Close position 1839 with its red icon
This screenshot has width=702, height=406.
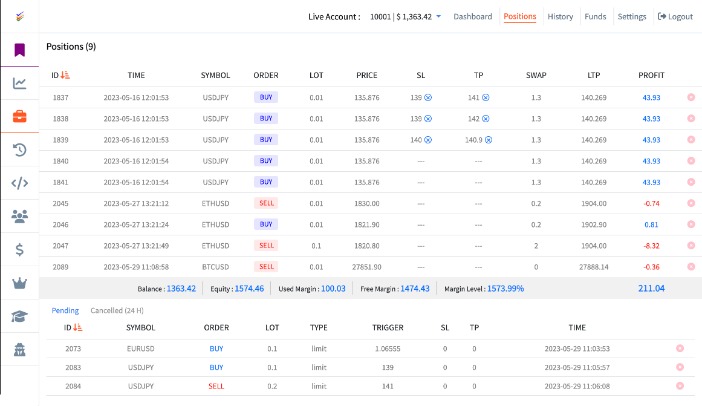[691, 140]
